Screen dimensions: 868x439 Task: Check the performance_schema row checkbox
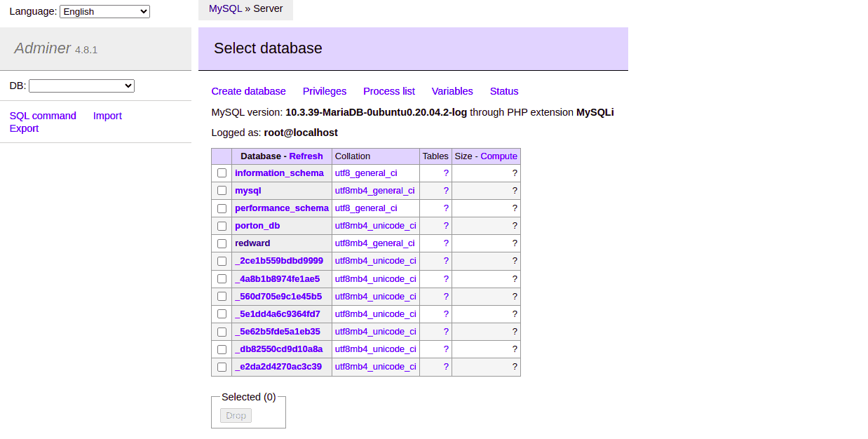(222, 208)
